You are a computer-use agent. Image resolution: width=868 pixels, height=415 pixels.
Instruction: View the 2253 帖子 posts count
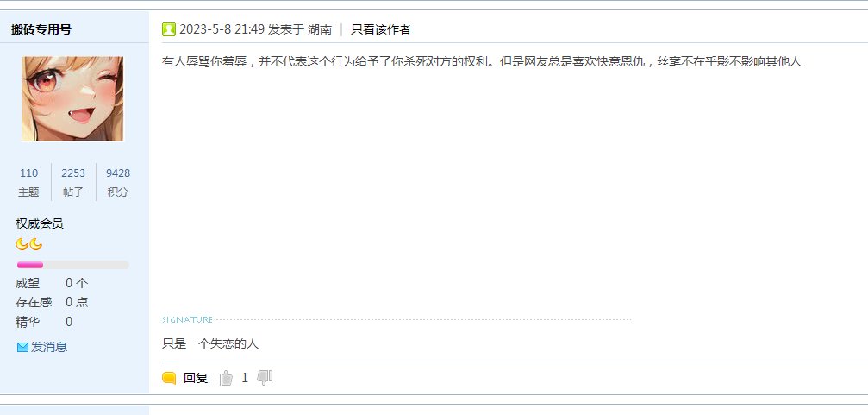pos(73,182)
